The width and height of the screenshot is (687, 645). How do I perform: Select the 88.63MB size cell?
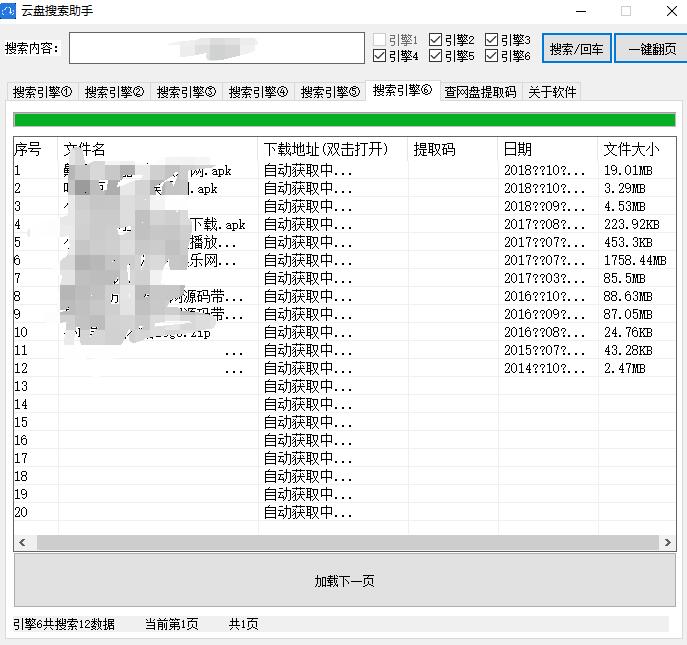tap(628, 296)
